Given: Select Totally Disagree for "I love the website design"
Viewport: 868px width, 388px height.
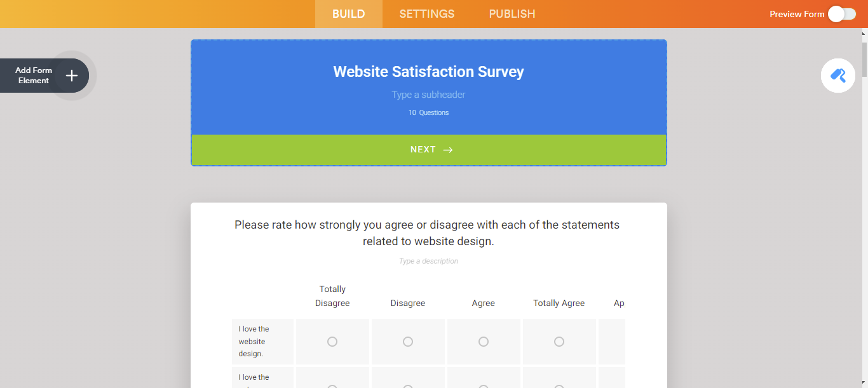Looking at the screenshot, I should [x=332, y=341].
